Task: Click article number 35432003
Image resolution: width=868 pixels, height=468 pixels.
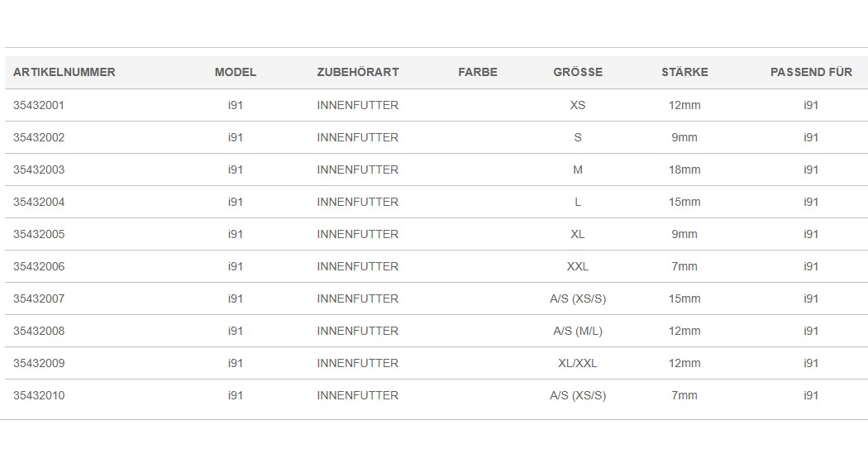Action: [x=39, y=170]
